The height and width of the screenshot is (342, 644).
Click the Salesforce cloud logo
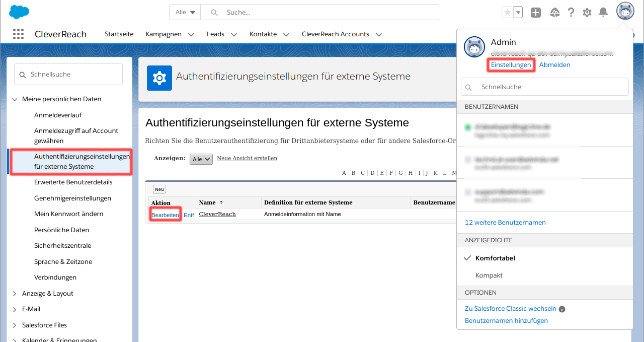(19, 12)
